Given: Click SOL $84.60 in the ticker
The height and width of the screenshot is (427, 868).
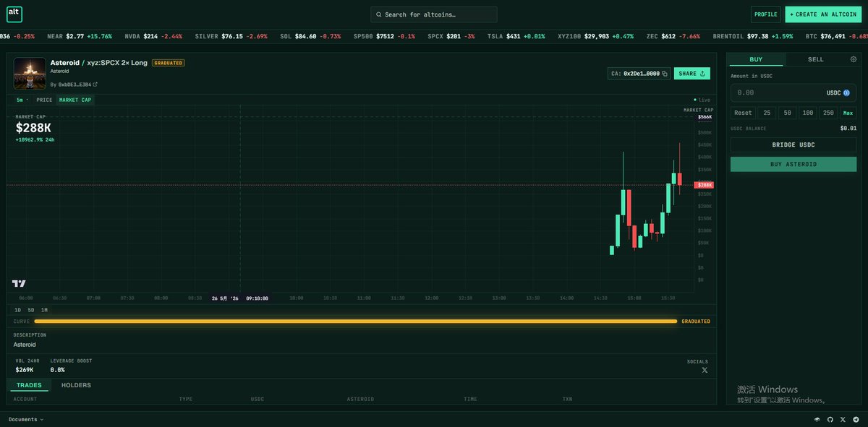Looking at the screenshot, I should [310, 36].
